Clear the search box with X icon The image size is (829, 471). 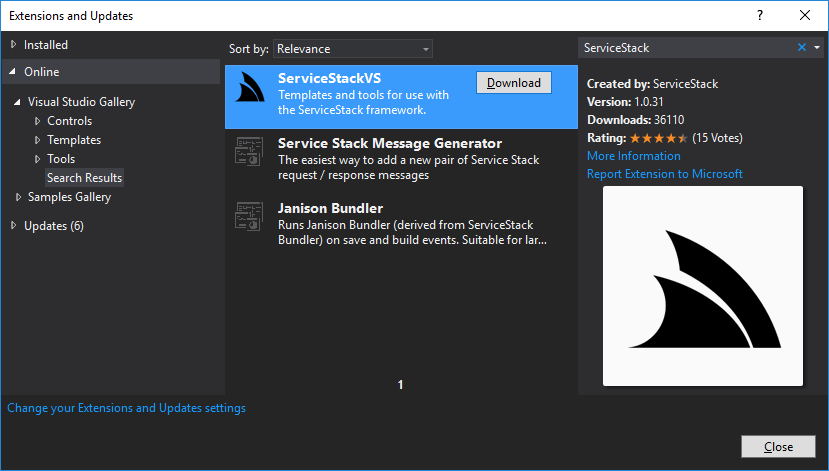(x=802, y=48)
